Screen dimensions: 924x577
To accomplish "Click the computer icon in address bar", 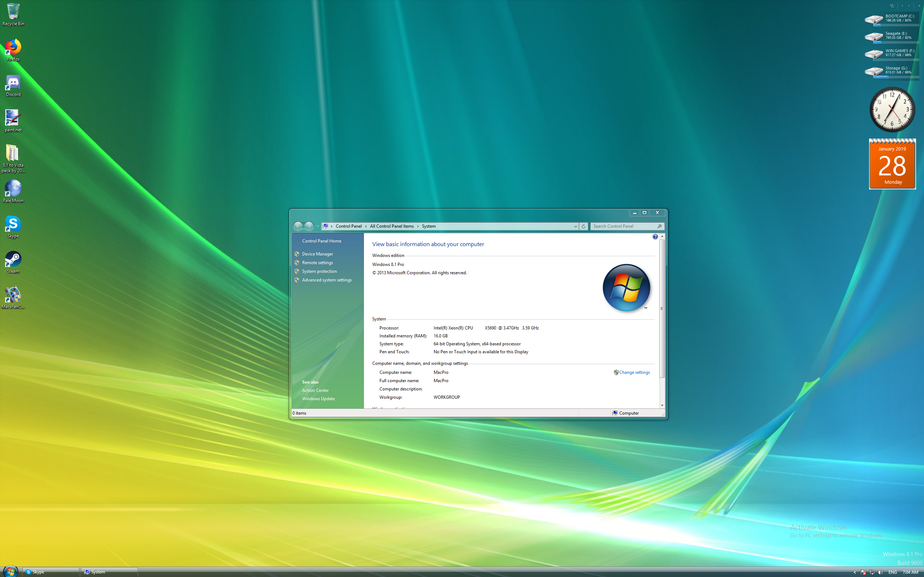I will coord(326,226).
